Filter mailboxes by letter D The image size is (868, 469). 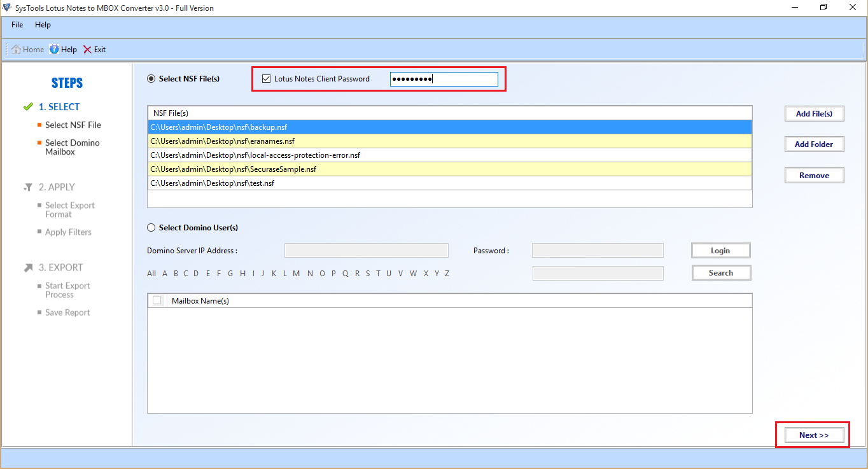(x=197, y=274)
